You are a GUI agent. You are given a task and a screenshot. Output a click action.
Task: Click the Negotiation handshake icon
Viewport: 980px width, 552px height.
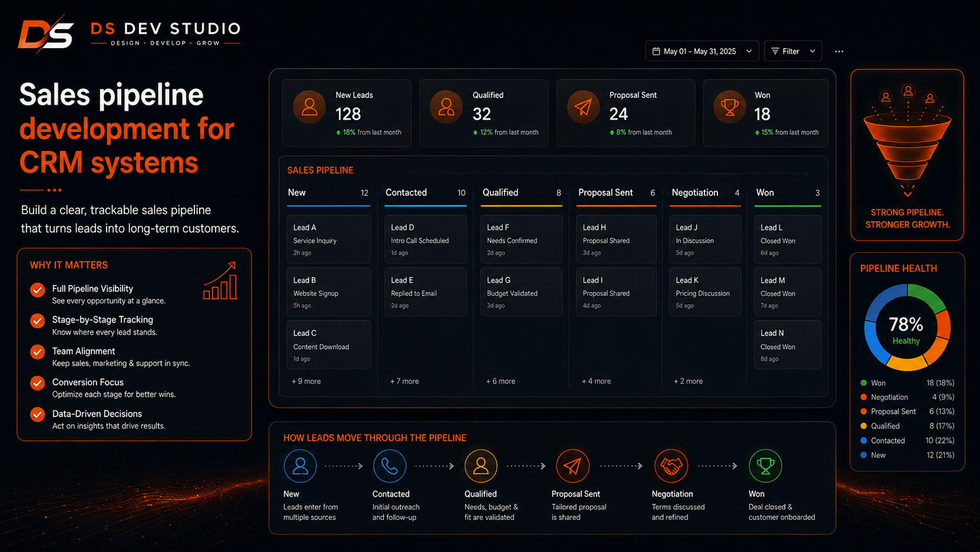click(671, 466)
